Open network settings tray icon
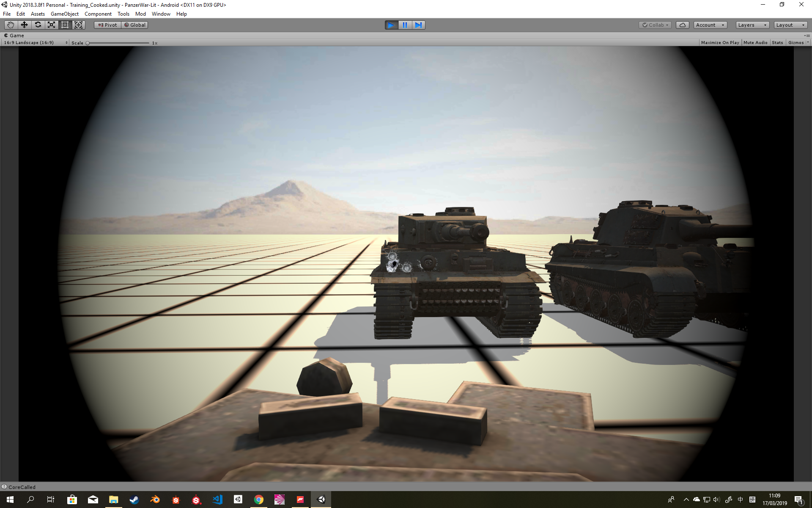The width and height of the screenshot is (812, 508). click(x=706, y=500)
